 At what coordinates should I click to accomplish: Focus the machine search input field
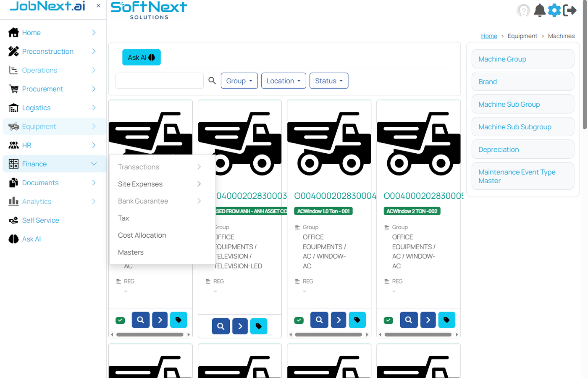point(160,81)
